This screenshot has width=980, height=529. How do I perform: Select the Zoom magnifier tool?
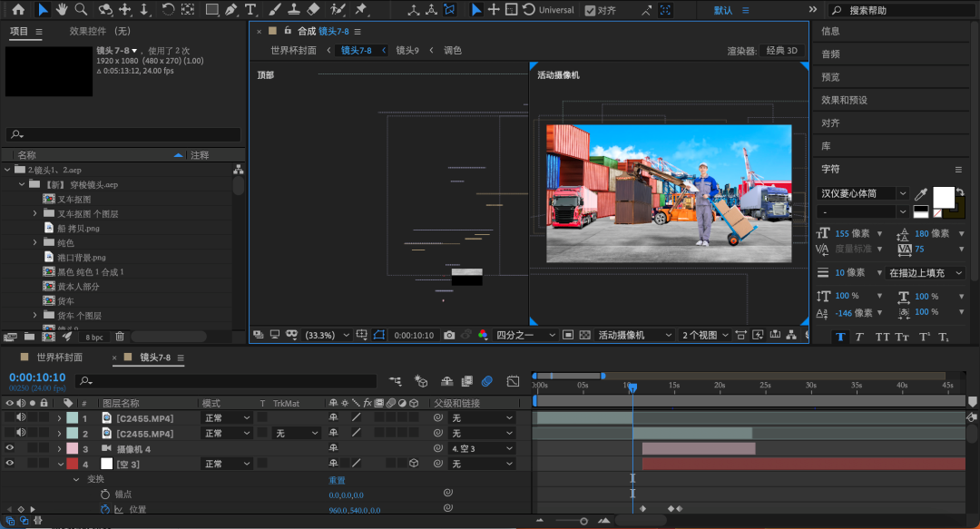[x=81, y=10]
